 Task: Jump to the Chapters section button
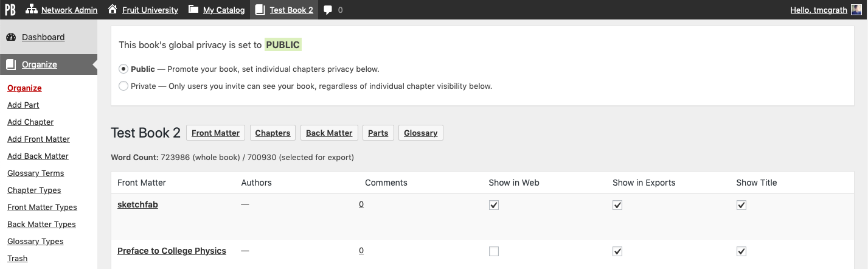273,133
